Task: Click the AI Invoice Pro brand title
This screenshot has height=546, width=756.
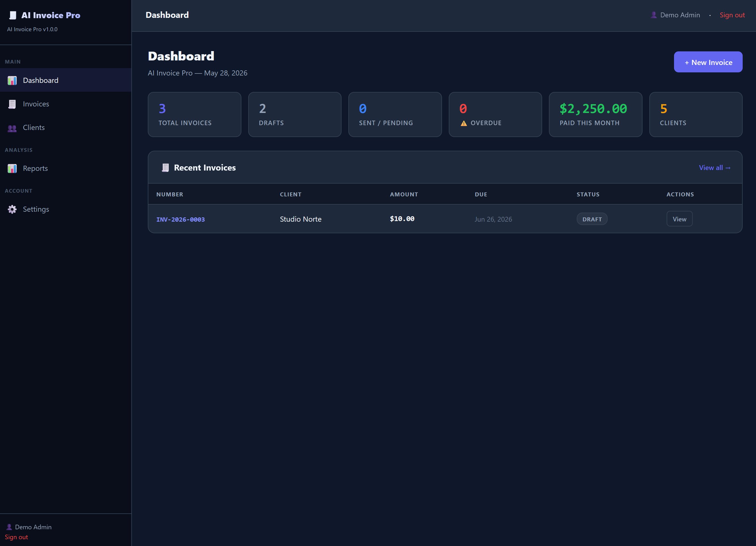Action: click(51, 15)
